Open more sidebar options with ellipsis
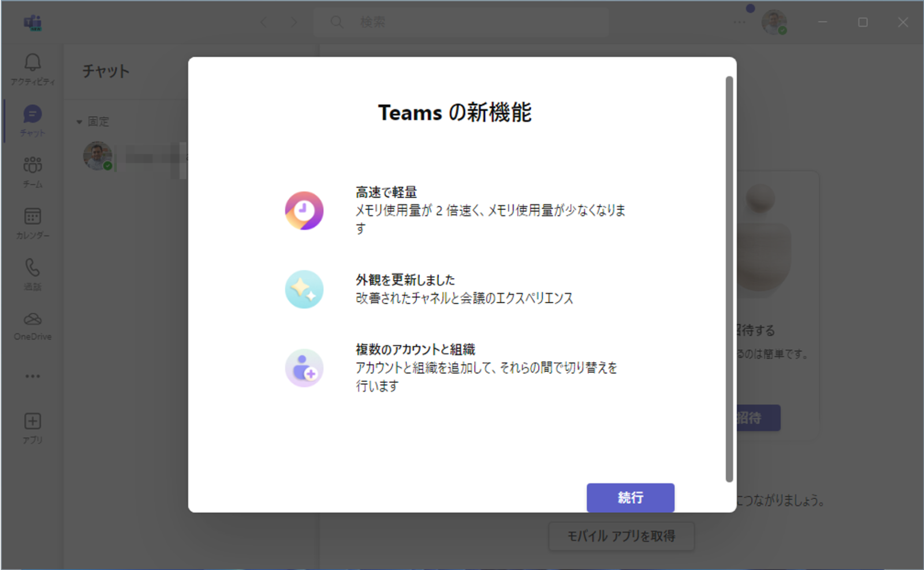 click(32, 376)
